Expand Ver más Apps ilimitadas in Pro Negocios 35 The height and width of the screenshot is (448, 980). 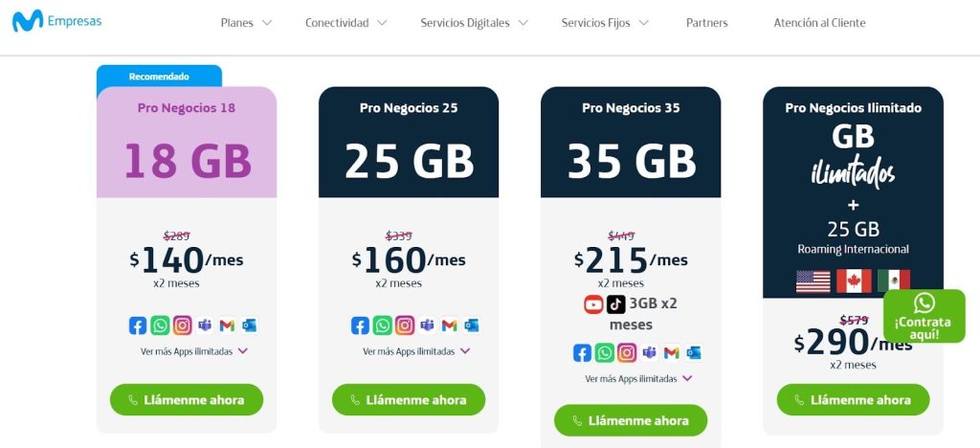point(638,378)
